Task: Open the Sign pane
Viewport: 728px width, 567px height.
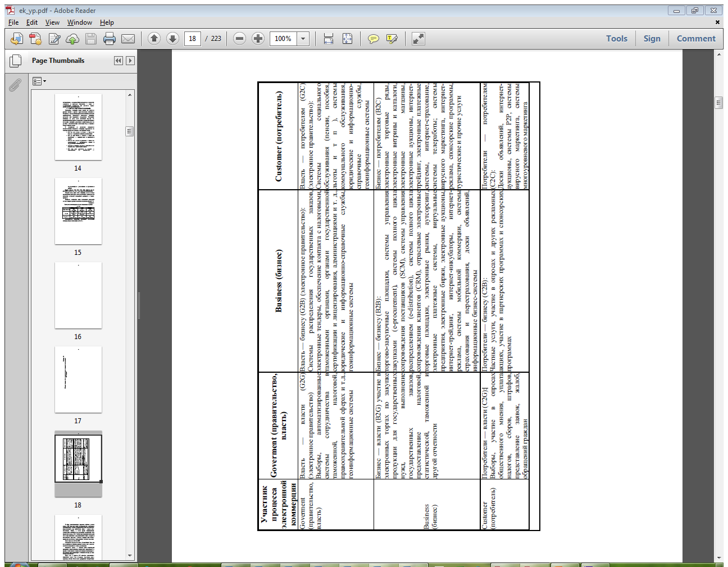Action: pos(652,39)
